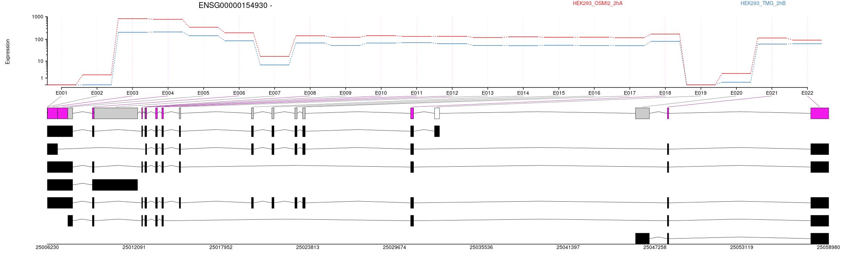Select exon label E004
The height and width of the screenshot is (253, 868).
[168, 93]
